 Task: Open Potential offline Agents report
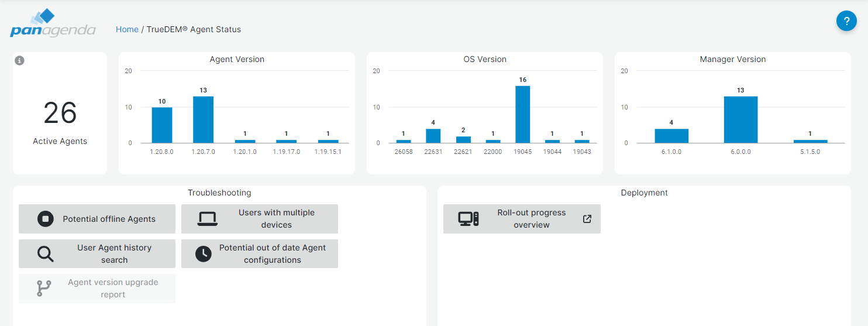coord(109,219)
